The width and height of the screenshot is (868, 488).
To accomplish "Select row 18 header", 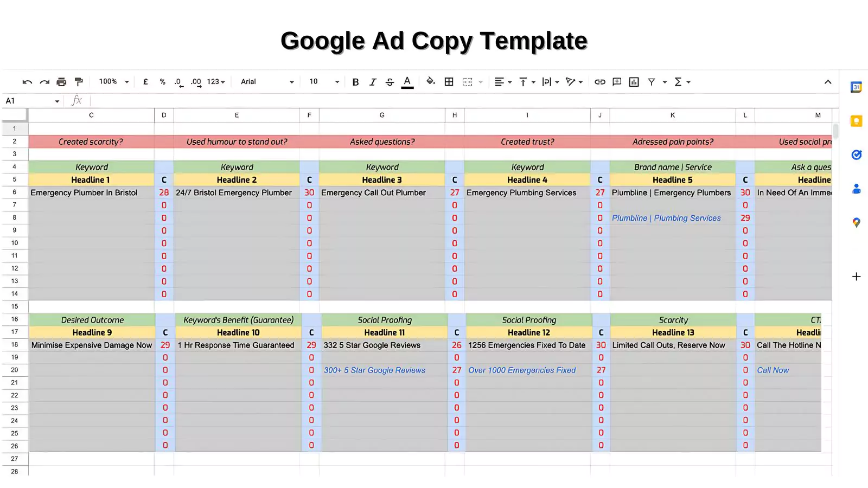I will (x=15, y=345).
